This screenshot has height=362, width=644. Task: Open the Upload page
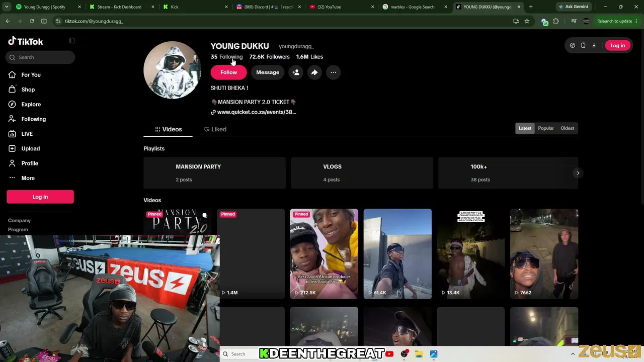click(x=30, y=148)
